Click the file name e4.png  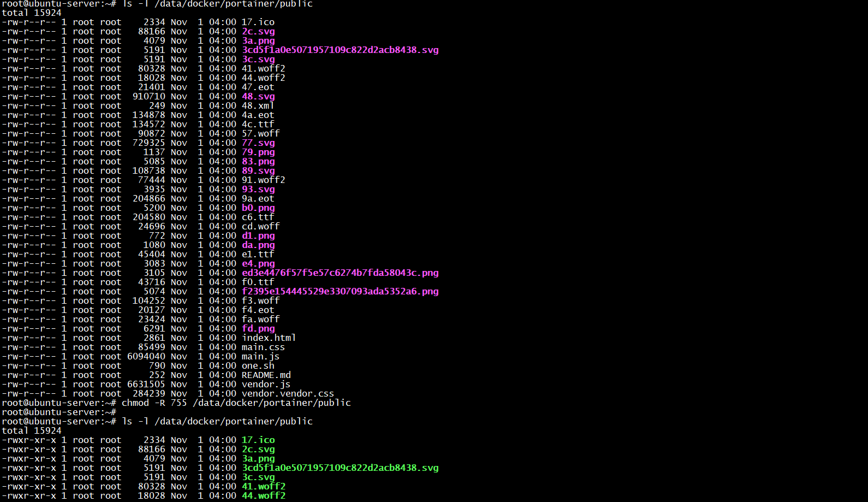(258, 263)
